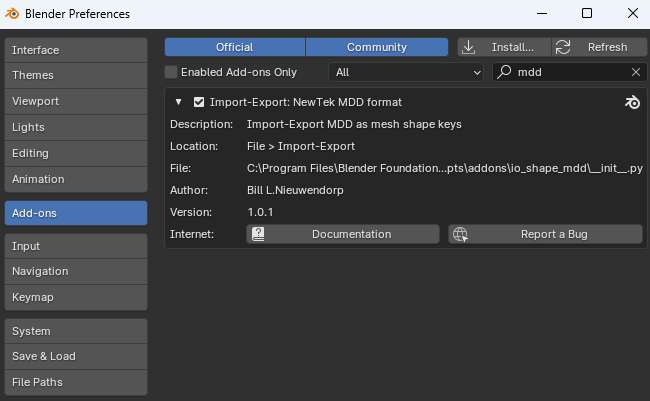Close the Blender Preferences window
The height and width of the screenshot is (401, 650).
(633, 14)
